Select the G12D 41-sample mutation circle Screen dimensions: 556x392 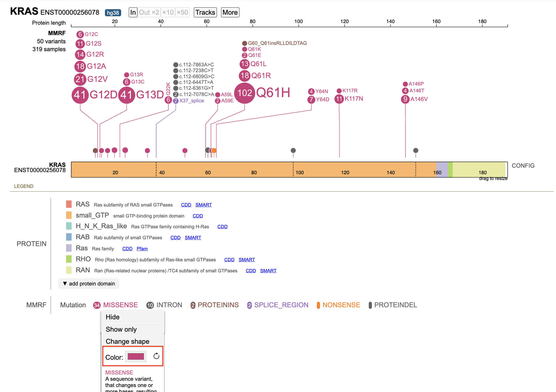click(x=80, y=95)
